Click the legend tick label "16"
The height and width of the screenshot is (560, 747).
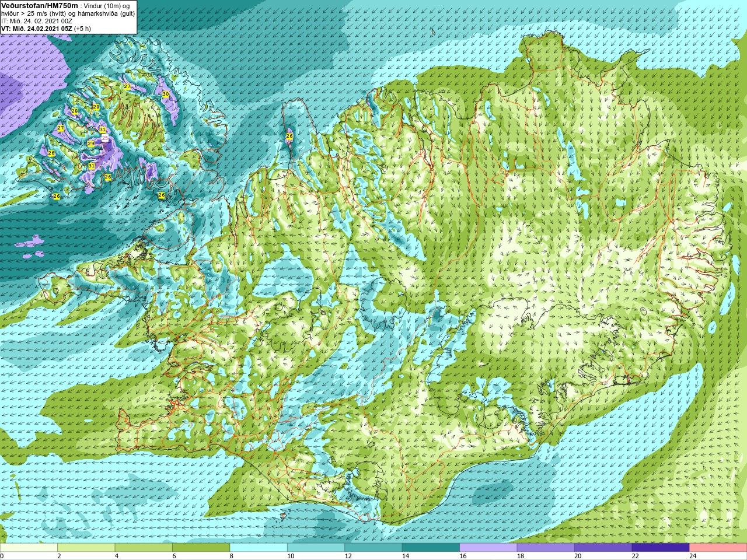[463, 556]
